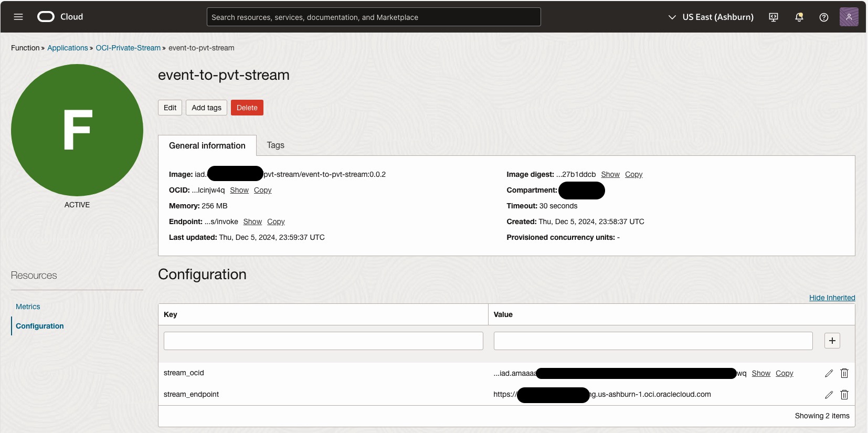Click the Memory: 256 MB text
Image resolution: width=868 pixels, height=433 pixels.
pyautogui.click(x=198, y=206)
